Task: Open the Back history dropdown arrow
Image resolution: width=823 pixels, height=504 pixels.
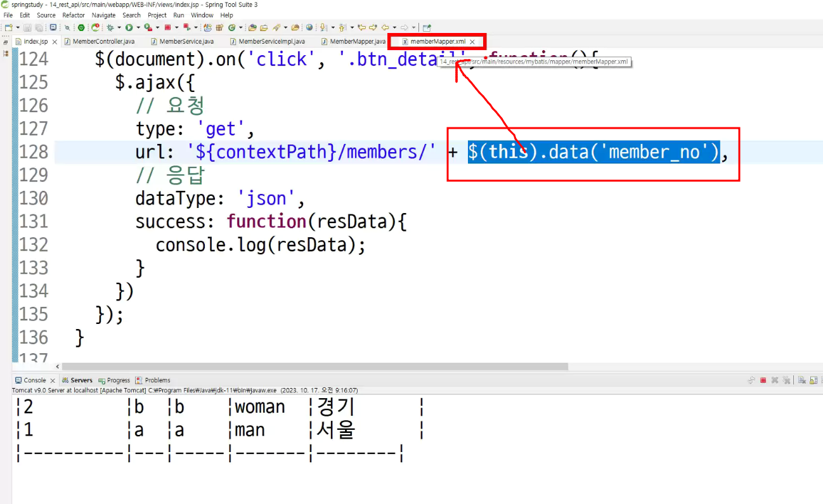Action: coord(394,27)
